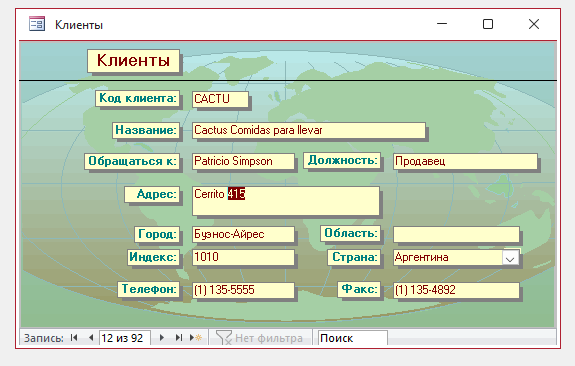Go to the previous record

(91, 338)
